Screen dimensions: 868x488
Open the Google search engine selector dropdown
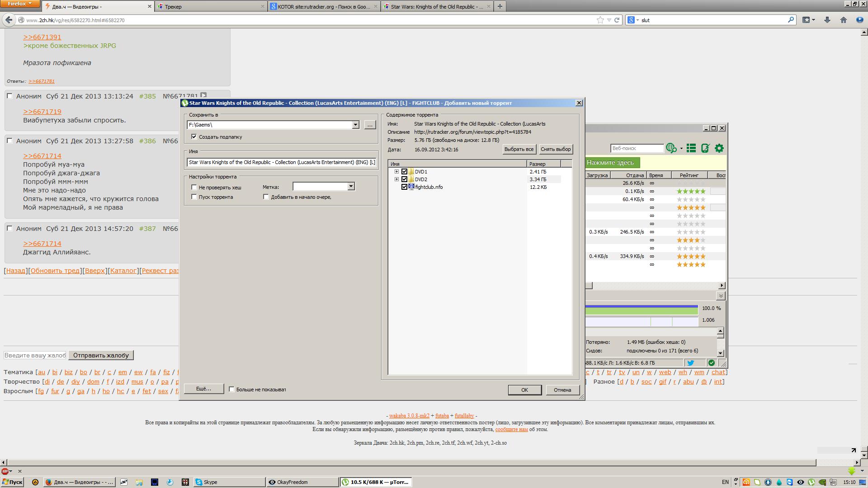click(633, 20)
